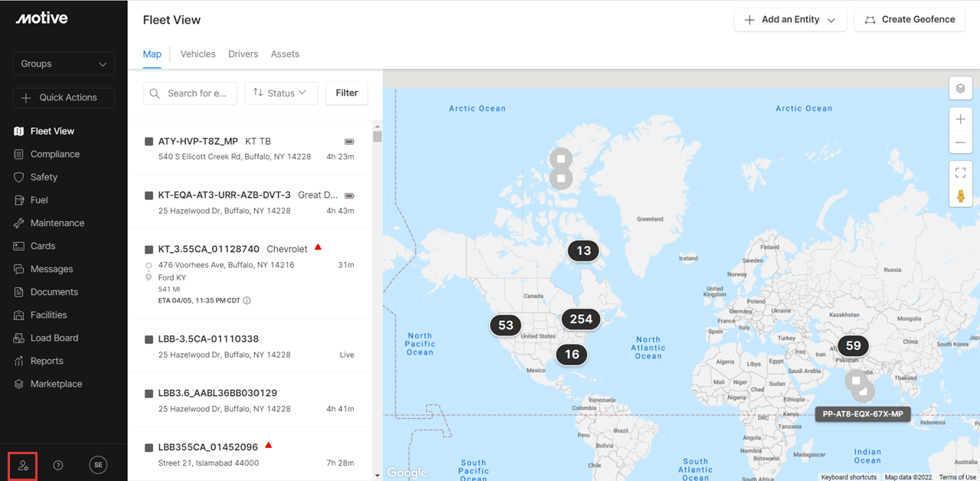
Task: Click the vehicle list scrollbar thumb
Action: point(377,136)
